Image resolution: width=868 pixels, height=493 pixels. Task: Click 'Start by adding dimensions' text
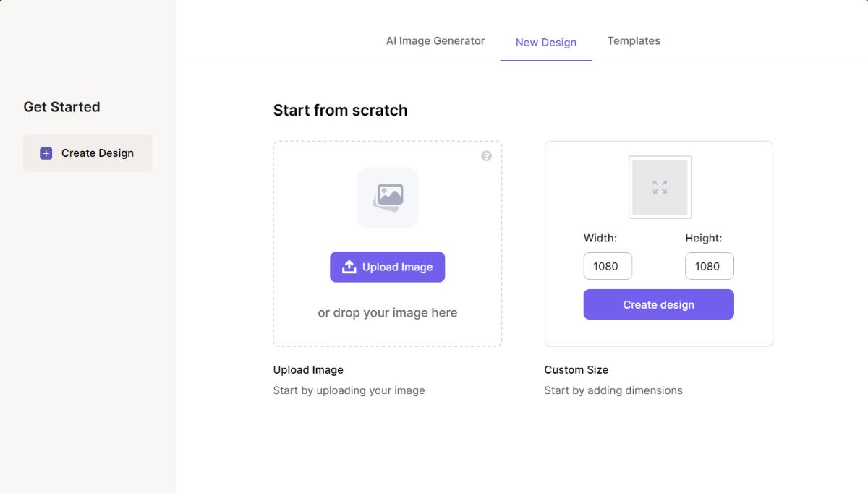click(x=613, y=390)
